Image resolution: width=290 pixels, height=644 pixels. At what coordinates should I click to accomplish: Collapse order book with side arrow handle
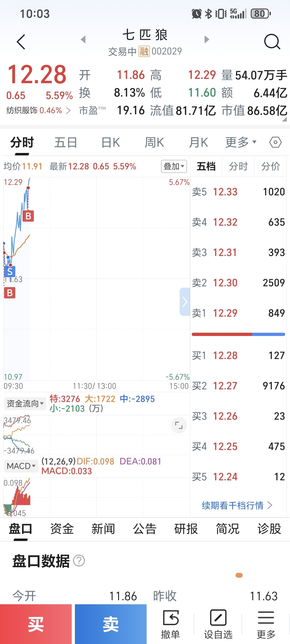click(185, 302)
